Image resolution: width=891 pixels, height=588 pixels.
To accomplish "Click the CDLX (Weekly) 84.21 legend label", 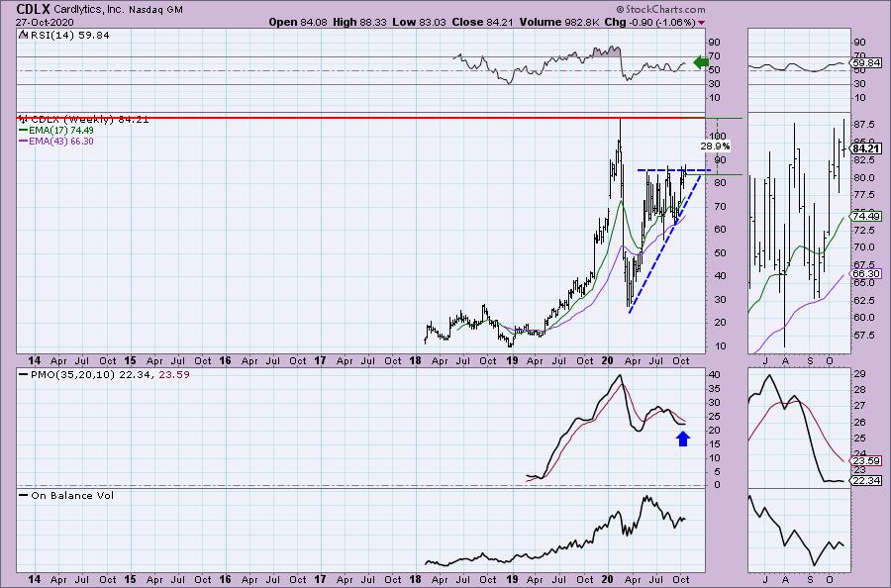I will click(x=90, y=120).
